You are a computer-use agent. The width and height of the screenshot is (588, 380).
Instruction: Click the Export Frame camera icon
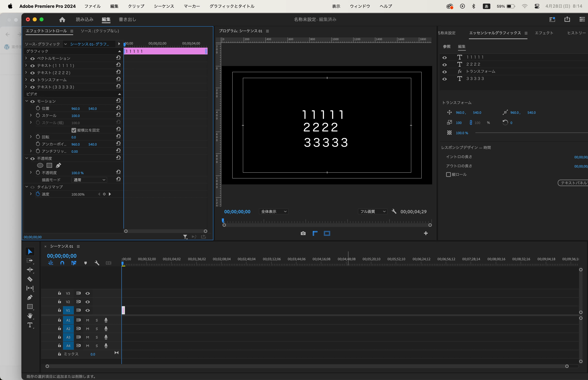tap(303, 233)
